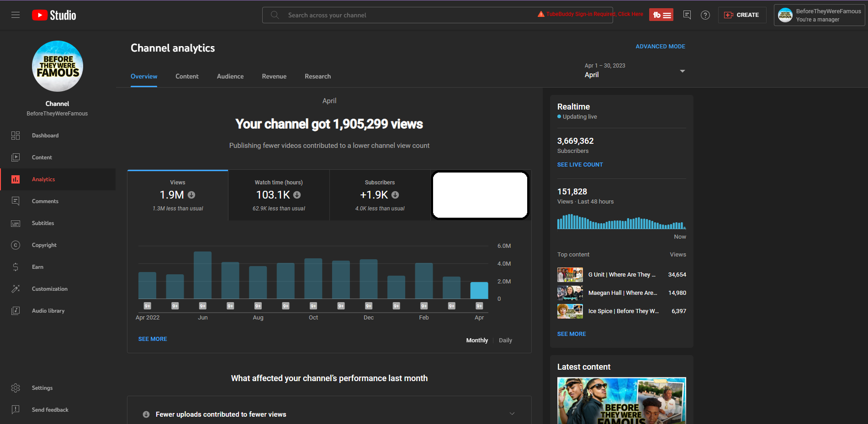Viewport: 868px width, 424px height.
Task: Open Subtitles in the sidebar
Action: point(58,223)
